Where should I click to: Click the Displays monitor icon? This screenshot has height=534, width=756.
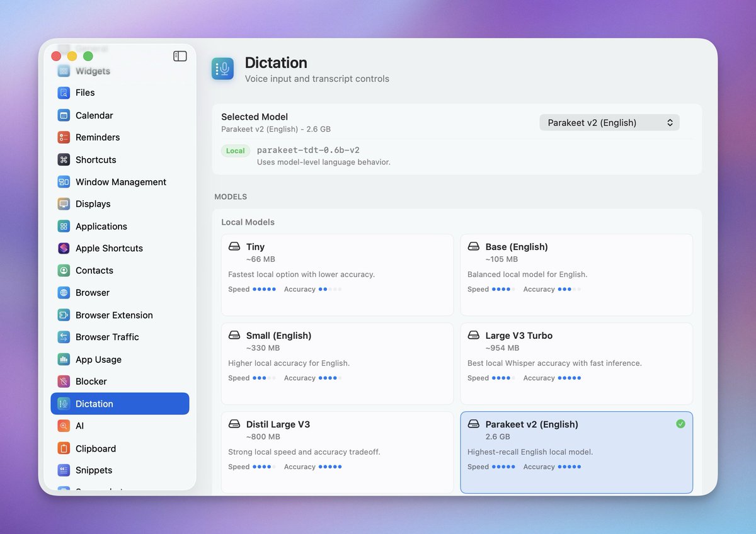click(64, 204)
